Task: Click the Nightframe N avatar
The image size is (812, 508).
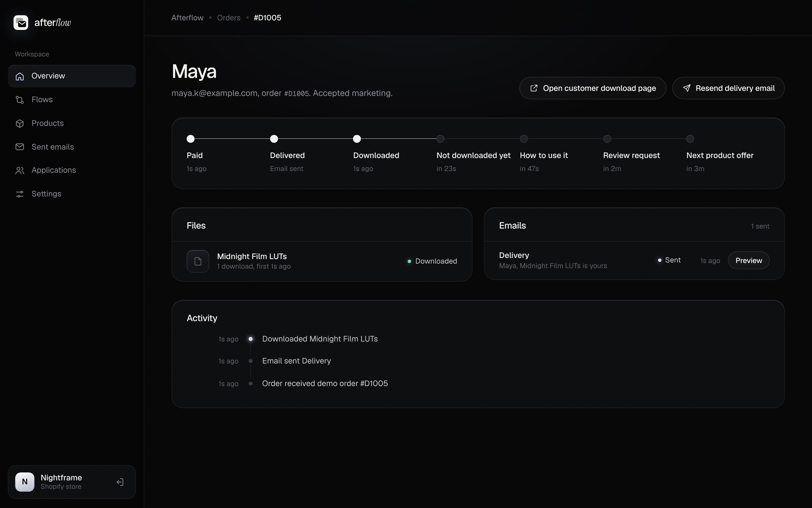Action: (25, 482)
